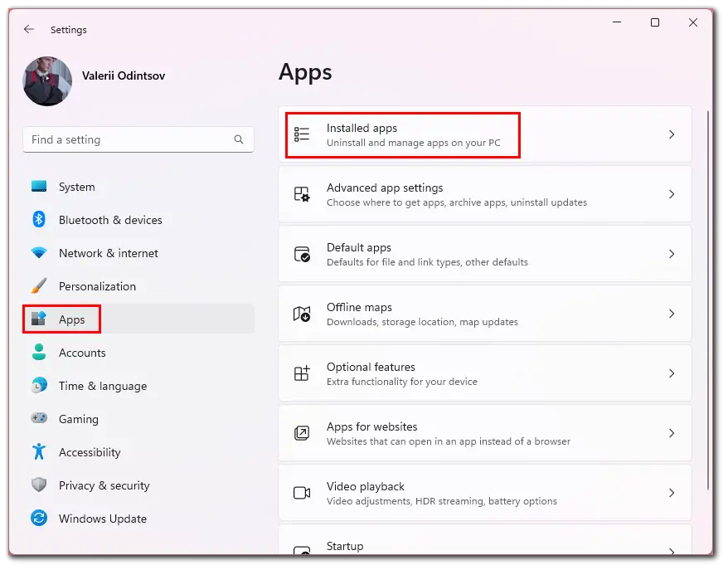Open the user profile picture
The image size is (728, 570).
click(47, 81)
